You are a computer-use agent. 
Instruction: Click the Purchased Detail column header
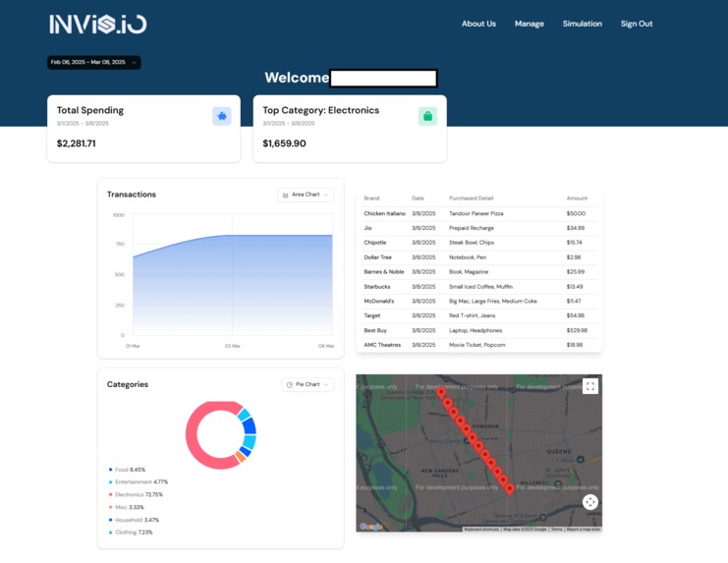(471, 198)
